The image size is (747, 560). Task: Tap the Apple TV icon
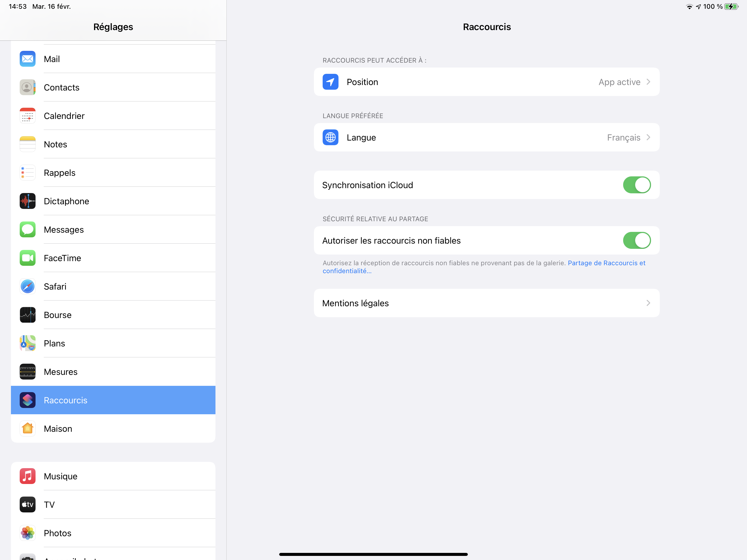[x=27, y=504]
